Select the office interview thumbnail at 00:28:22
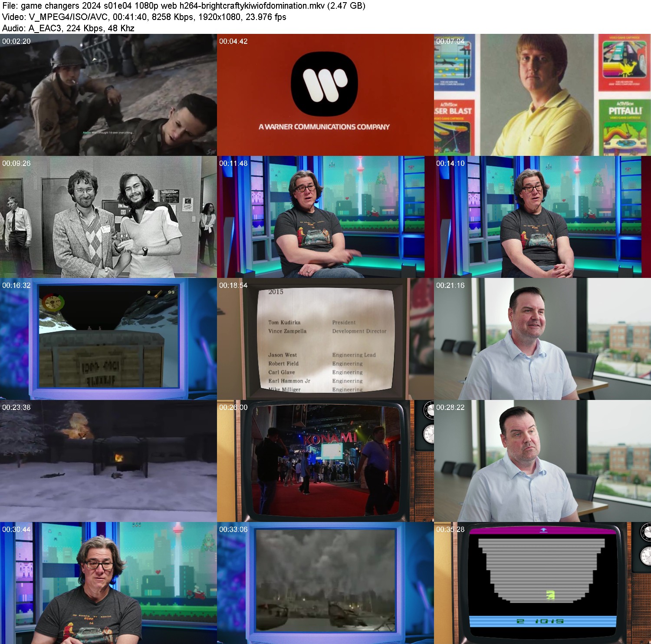651x644 pixels. (542, 461)
